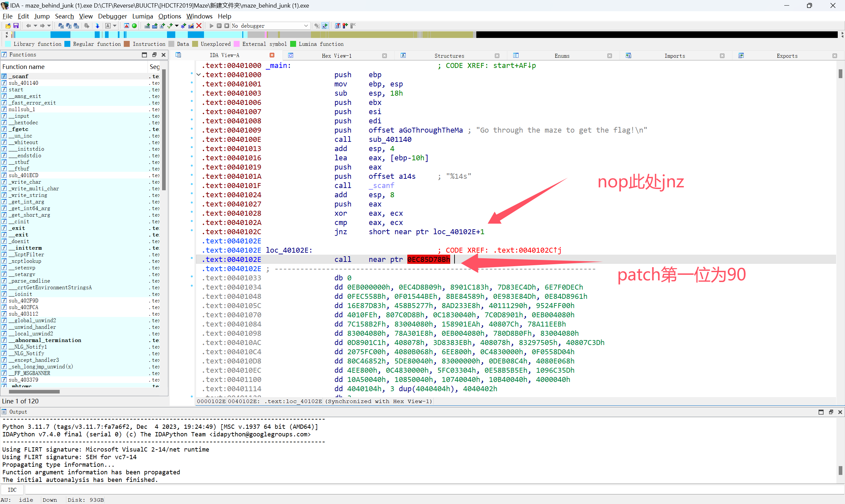Click the create string 'A+' icon
Screen dimensions: 845x504
click(162, 25)
